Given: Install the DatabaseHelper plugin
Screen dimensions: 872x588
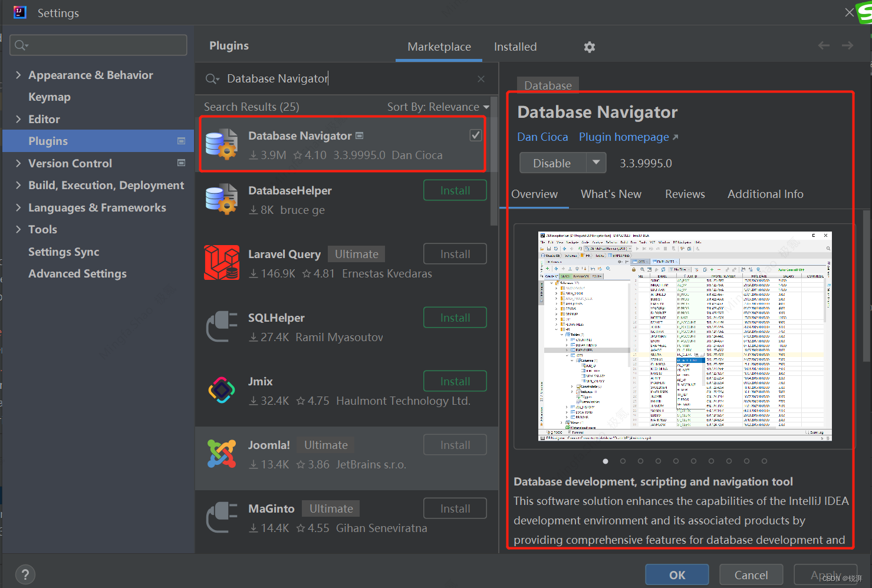Looking at the screenshot, I should [x=455, y=190].
